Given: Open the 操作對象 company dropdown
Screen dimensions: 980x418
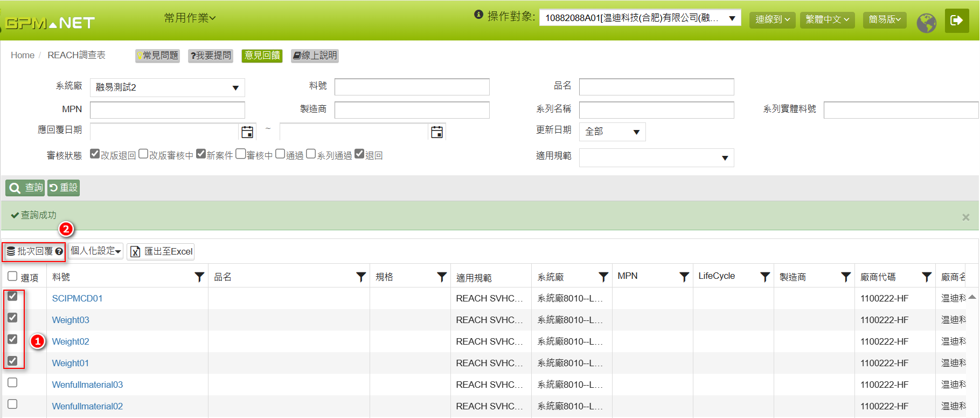Looking at the screenshot, I should [x=640, y=18].
